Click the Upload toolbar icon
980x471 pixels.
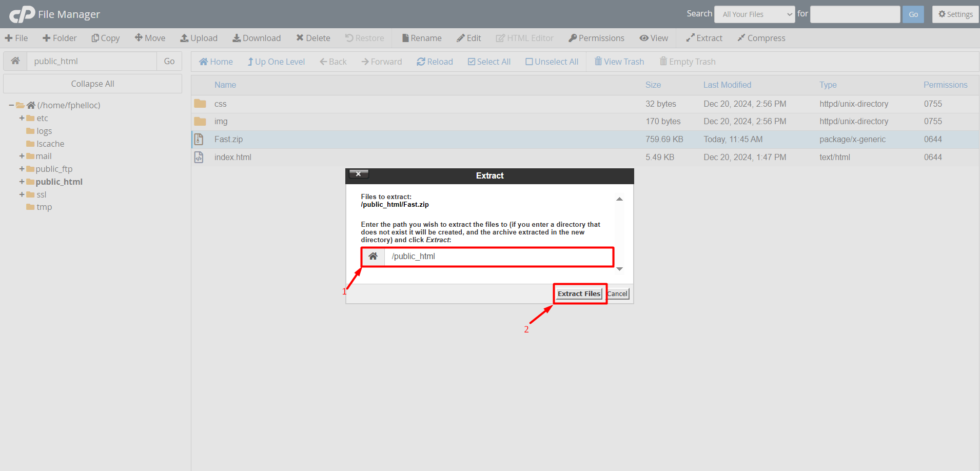pos(184,38)
